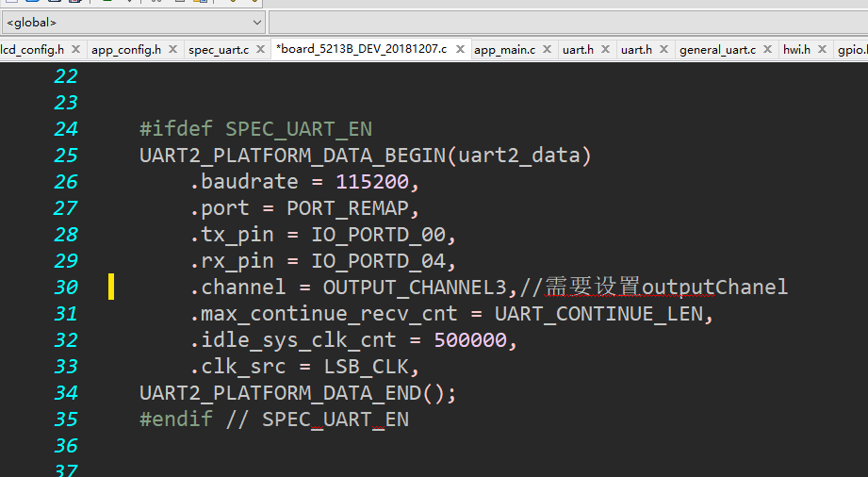Click the 'outputChanel' comment word
This screenshot has height=477, width=868.
tap(714, 288)
